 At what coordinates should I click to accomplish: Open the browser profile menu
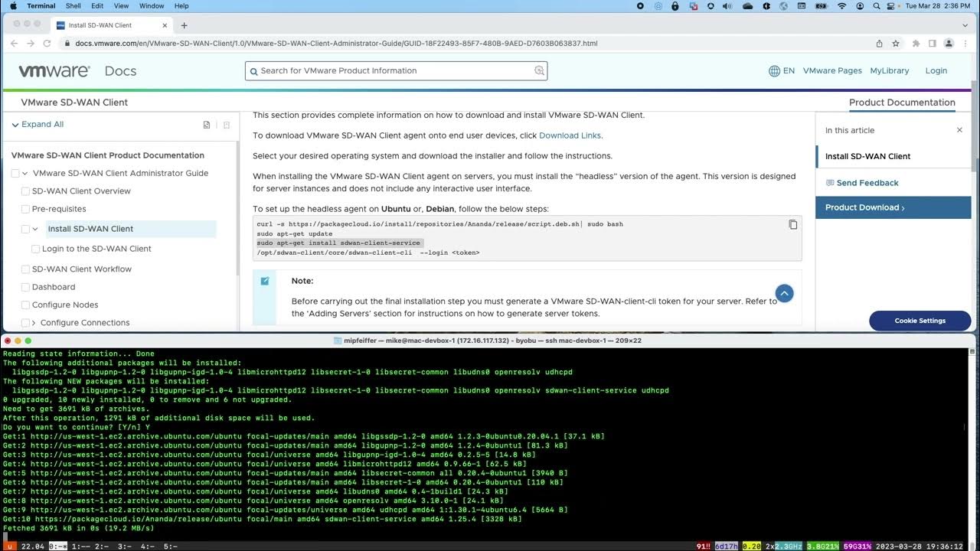tap(948, 44)
